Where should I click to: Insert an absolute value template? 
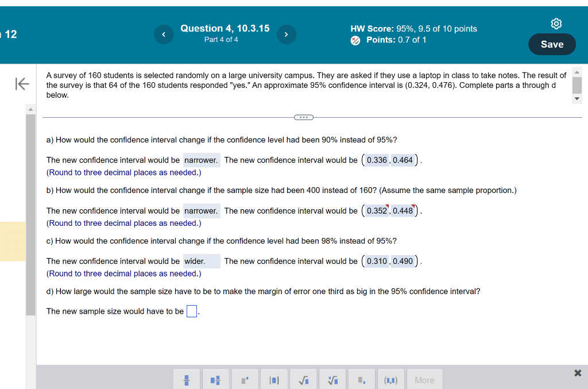click(x=274, y=380)
